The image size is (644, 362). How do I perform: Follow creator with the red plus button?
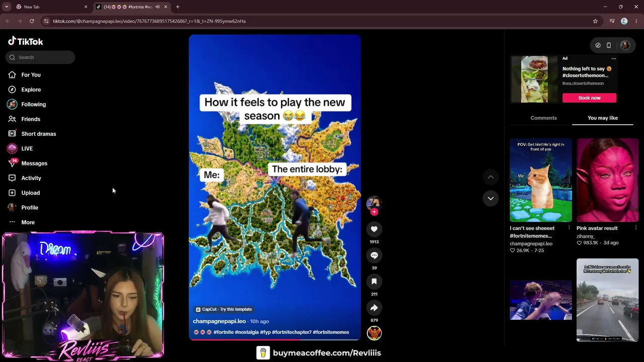coord(374,212)
